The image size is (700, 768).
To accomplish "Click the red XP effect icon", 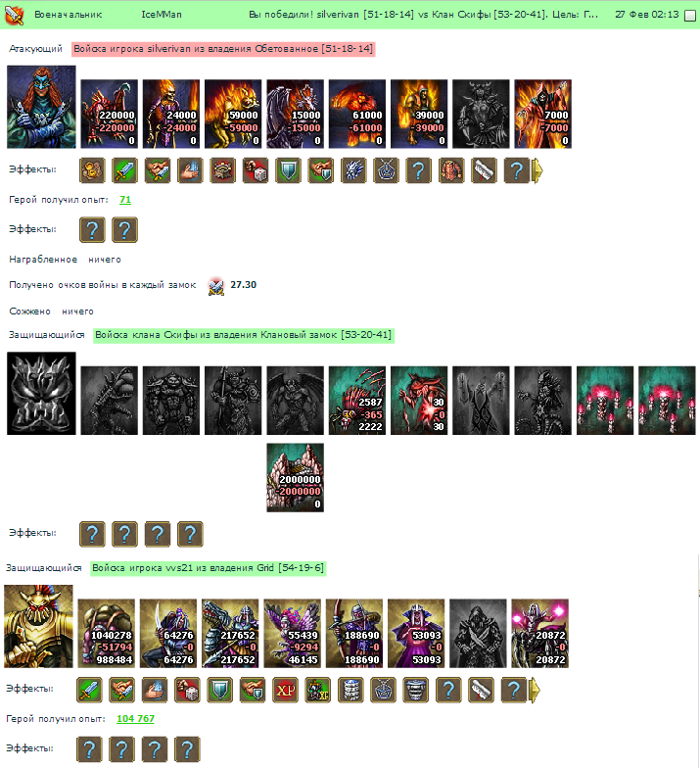I will [x=286, y=690].
